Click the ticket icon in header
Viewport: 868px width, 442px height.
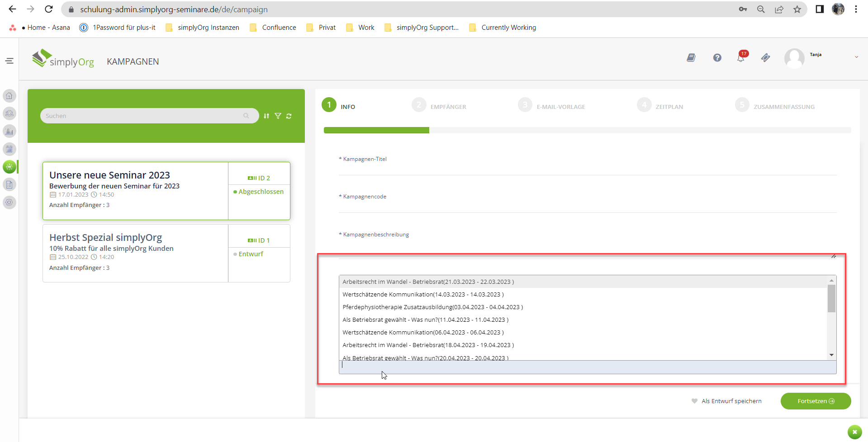coord(765,58)
